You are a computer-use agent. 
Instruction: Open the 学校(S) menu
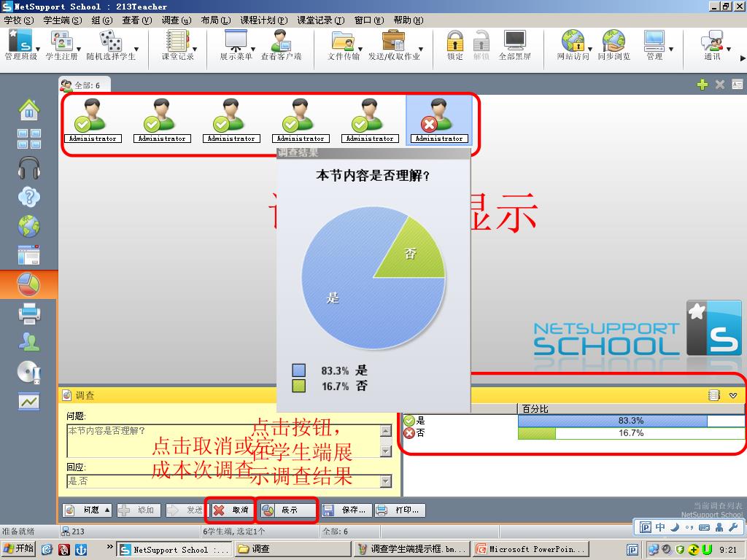click(x=18, y=20)
